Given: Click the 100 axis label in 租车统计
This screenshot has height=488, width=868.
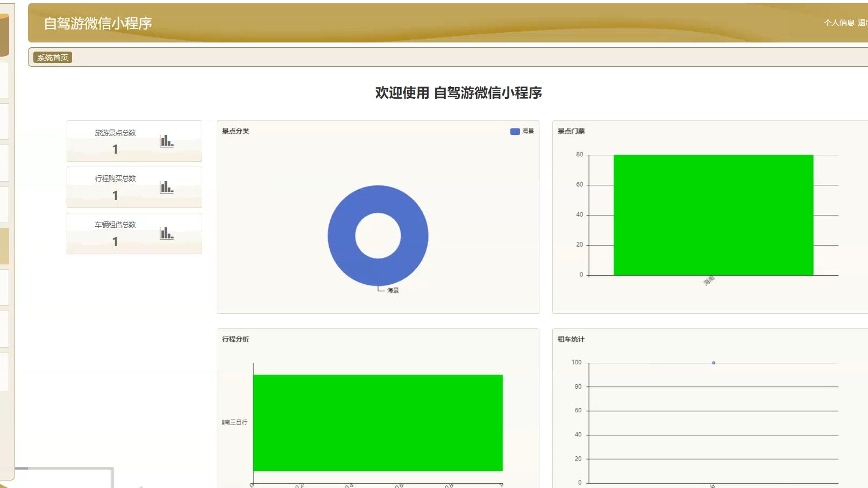Looking at the screenshot, I should [x=577, y=362].
